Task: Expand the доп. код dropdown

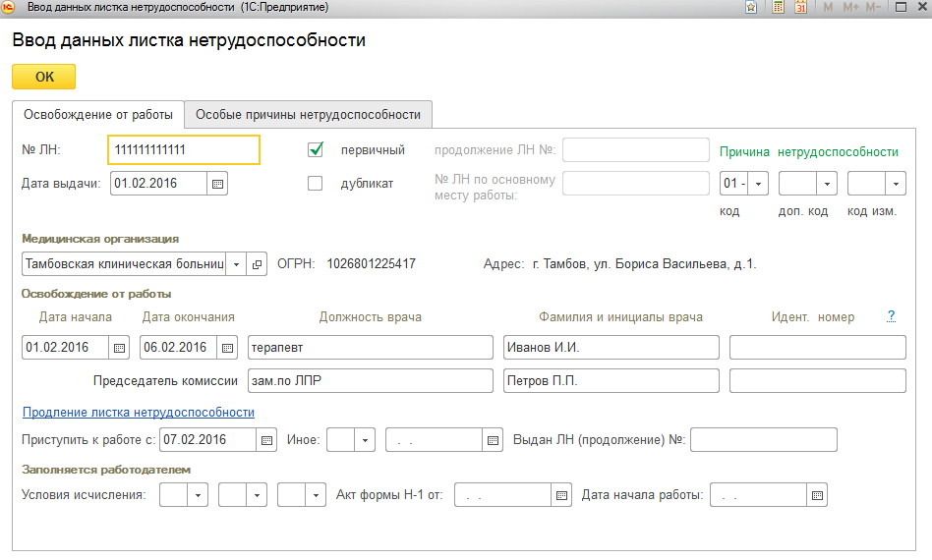Action: pos(827,184)
